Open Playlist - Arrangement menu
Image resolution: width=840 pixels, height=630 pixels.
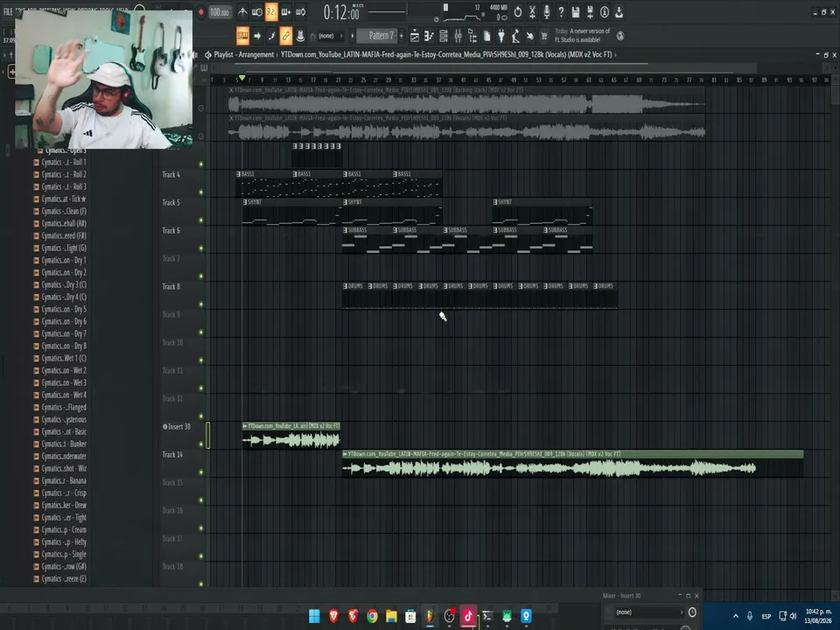coord(244,54)
